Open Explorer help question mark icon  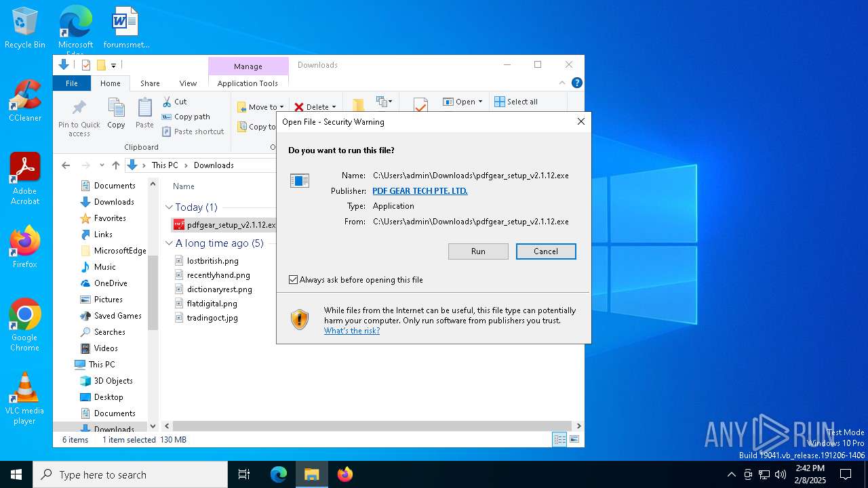577,83
